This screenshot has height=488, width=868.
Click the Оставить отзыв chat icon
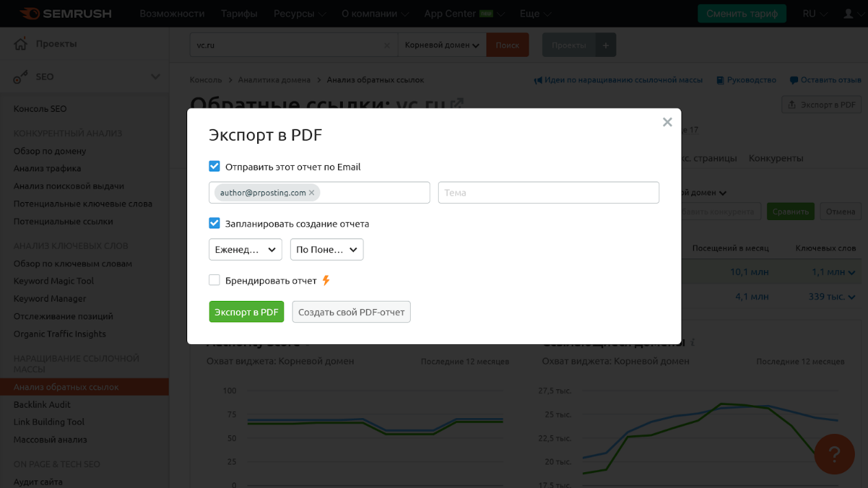tap(793, 80)
